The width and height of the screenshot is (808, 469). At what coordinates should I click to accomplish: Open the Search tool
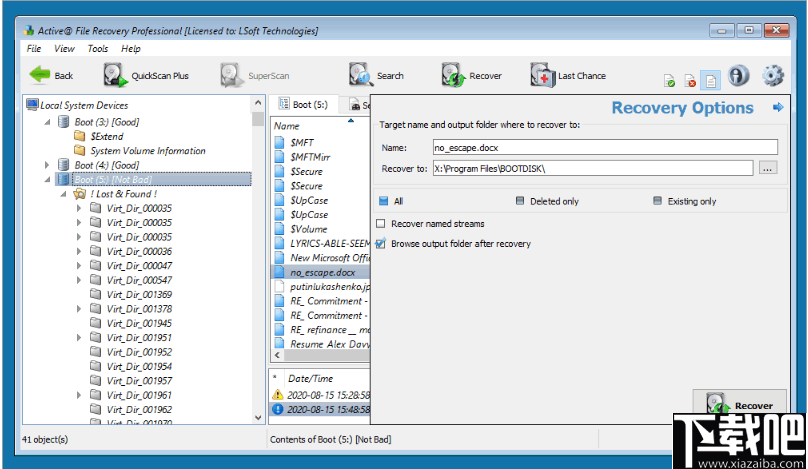pos(360,75)
